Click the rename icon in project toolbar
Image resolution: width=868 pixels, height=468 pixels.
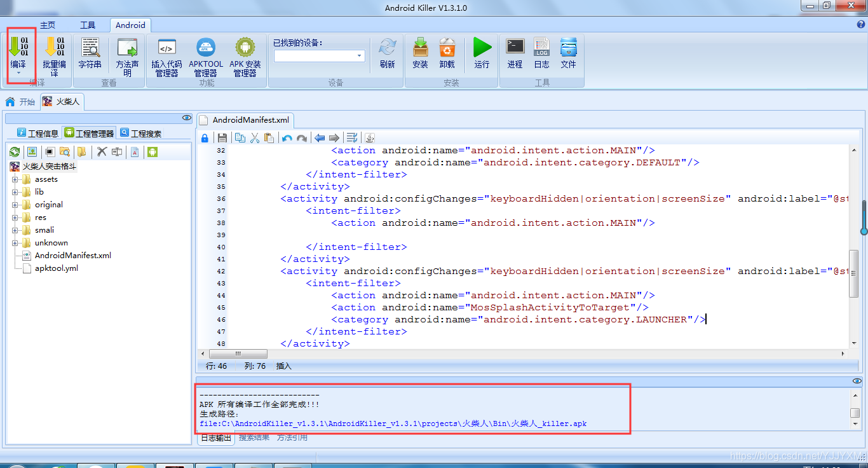117,152
